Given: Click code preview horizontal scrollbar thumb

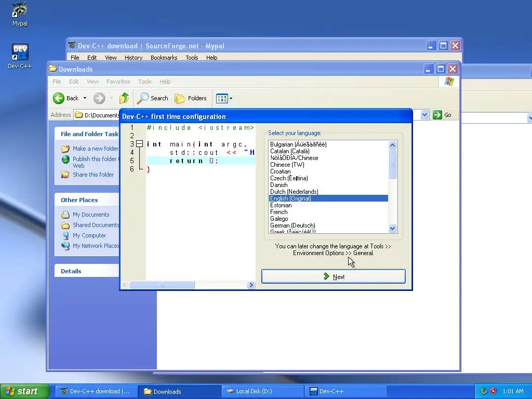Looking at the screenshot, I should [162, 285].
